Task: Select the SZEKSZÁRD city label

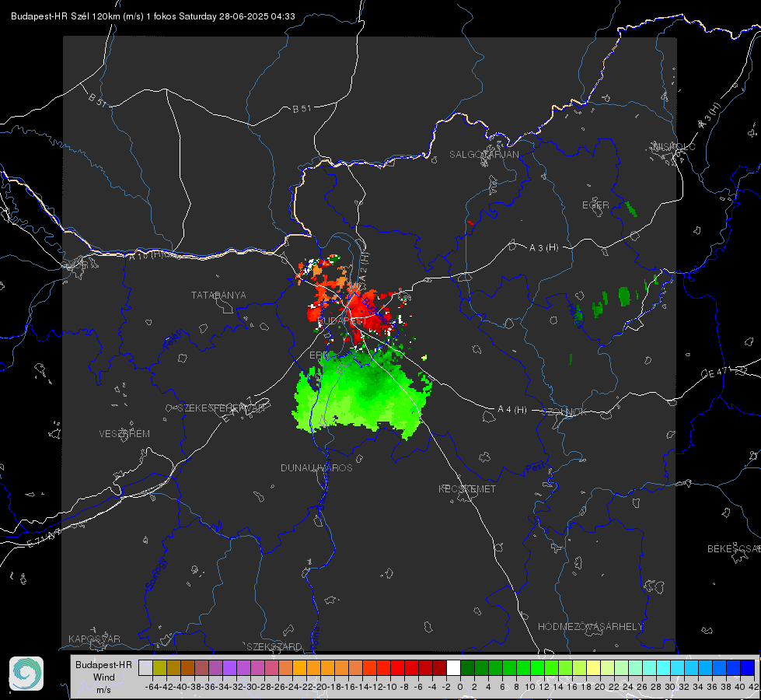Action: click(x=274, y=646)
